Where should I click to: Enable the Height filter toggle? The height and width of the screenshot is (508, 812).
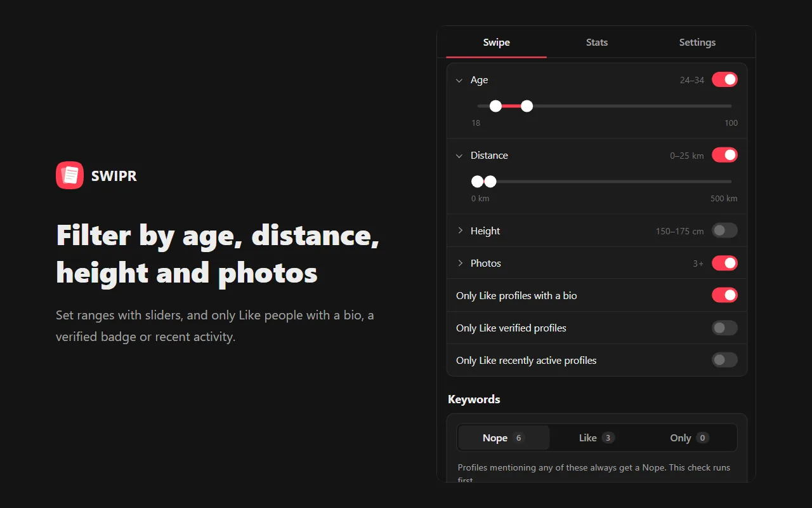tap(724, 231)
